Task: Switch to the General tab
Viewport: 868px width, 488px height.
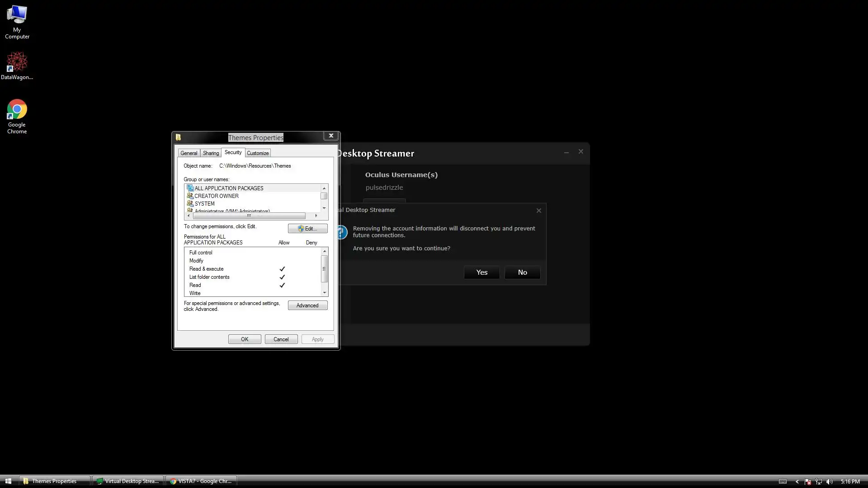Action: click(189, 153)
